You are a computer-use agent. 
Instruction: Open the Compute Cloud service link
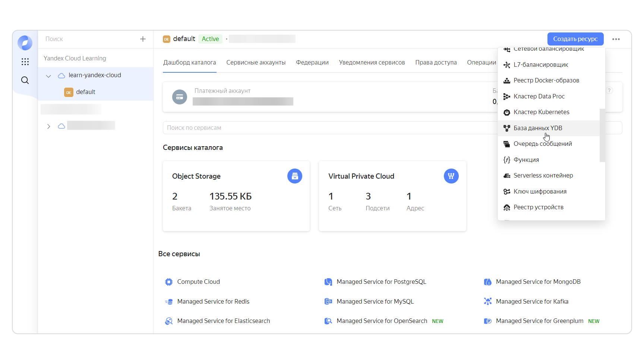[x=198, y=282]
